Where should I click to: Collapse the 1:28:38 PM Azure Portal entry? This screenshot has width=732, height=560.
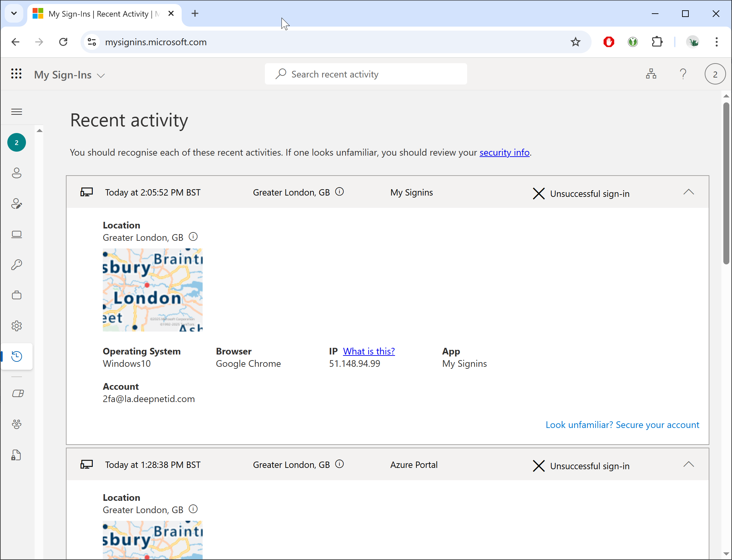688,464
